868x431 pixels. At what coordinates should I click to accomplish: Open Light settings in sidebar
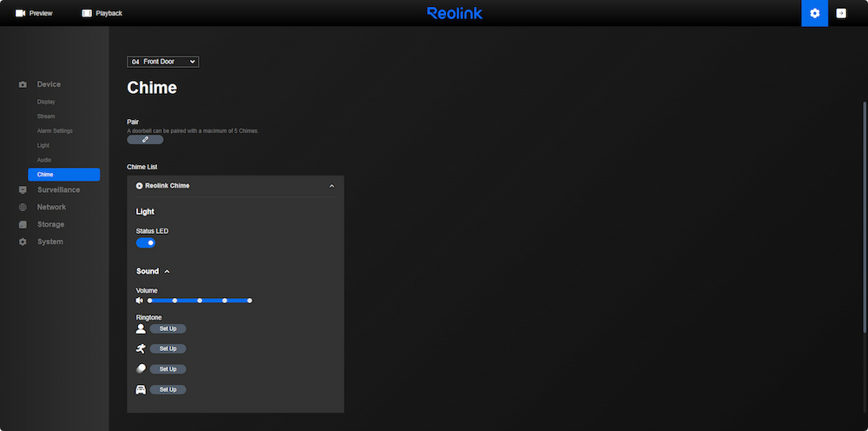43,145
